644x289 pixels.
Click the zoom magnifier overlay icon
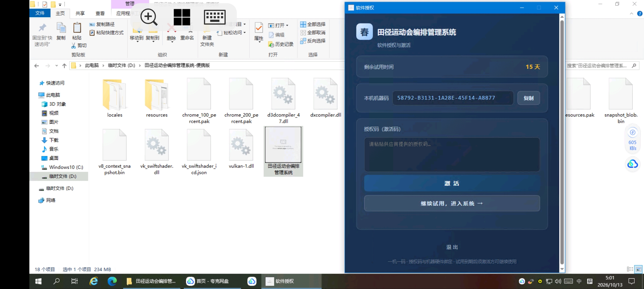tap(149, 17)
